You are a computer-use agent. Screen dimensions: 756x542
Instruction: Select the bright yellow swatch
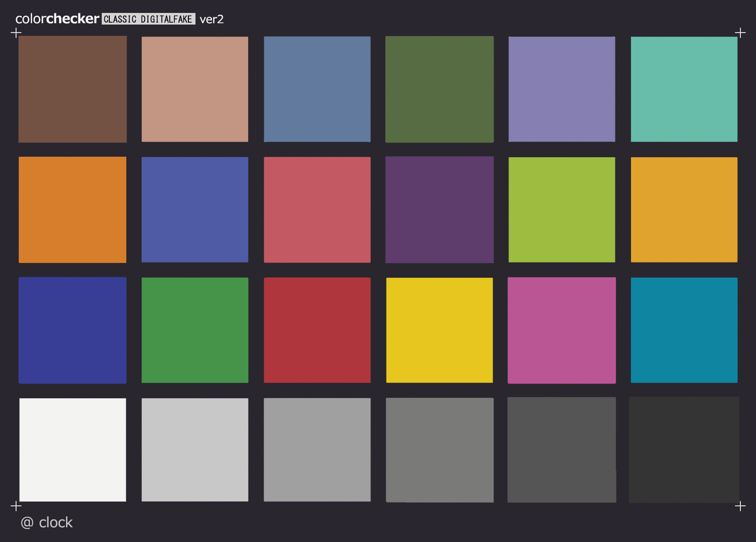[x=439, y=330]
